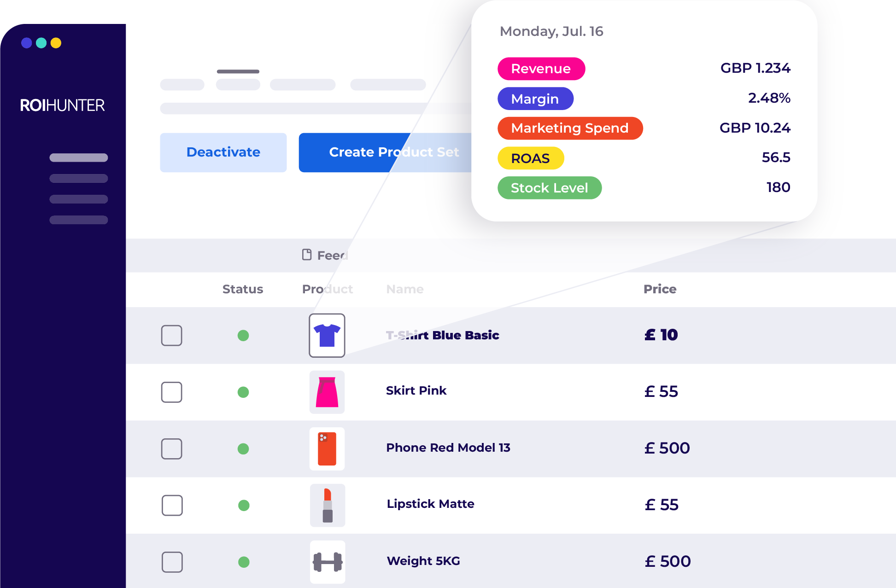Select the Revenue metric pill
The width and height of the screenshot is (896, 588).
(541, 69)
